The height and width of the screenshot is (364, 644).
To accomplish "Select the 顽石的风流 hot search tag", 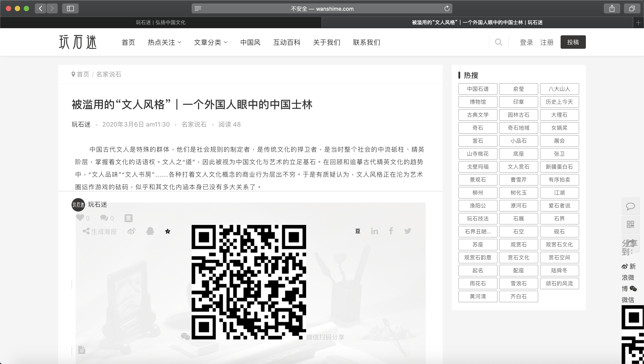I will pyautogui.click(x=559, y=284).
